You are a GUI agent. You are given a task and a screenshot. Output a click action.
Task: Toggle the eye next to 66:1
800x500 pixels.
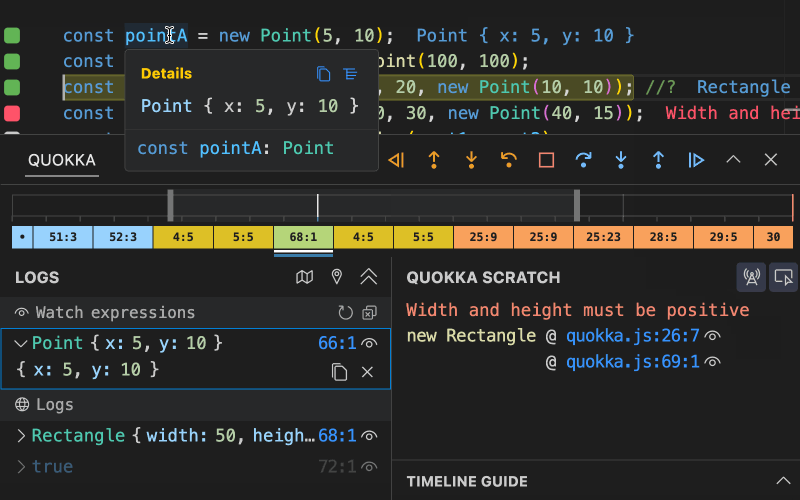pos(369,343)
